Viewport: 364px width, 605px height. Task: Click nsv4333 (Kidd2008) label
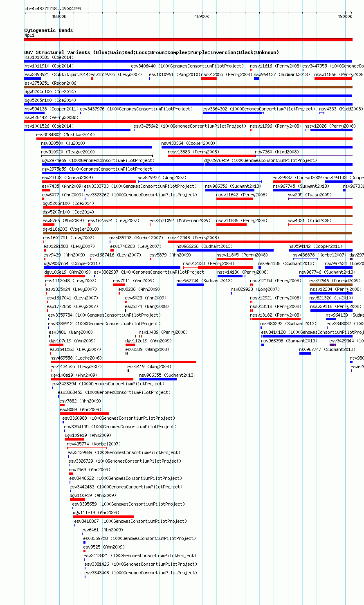click(x=341, y=109)
